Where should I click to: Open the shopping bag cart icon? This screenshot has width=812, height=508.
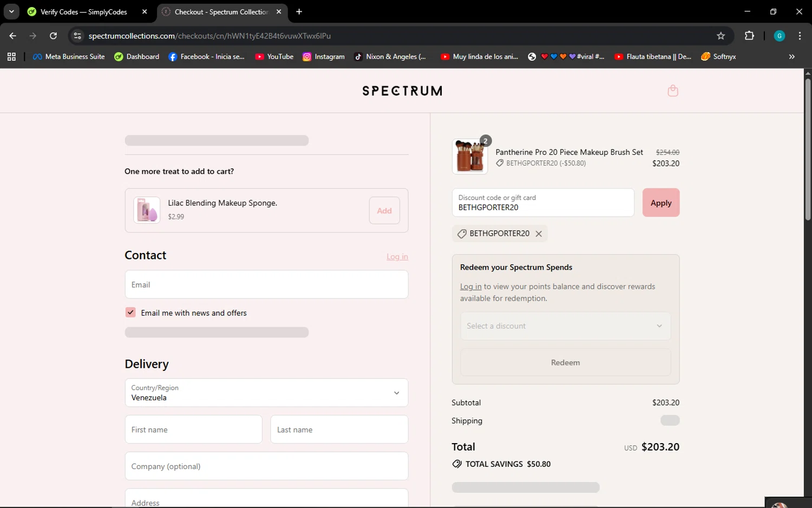[x=673, y=90]
